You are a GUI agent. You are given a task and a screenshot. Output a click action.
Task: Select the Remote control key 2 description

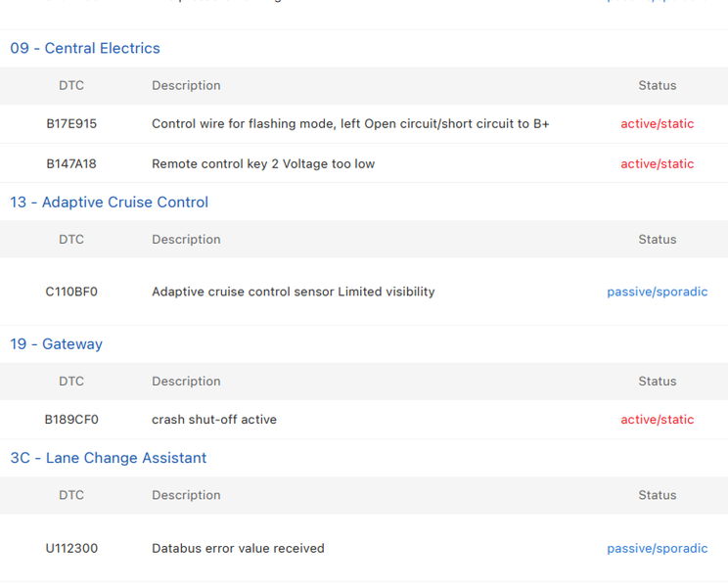tap(263, 164)
